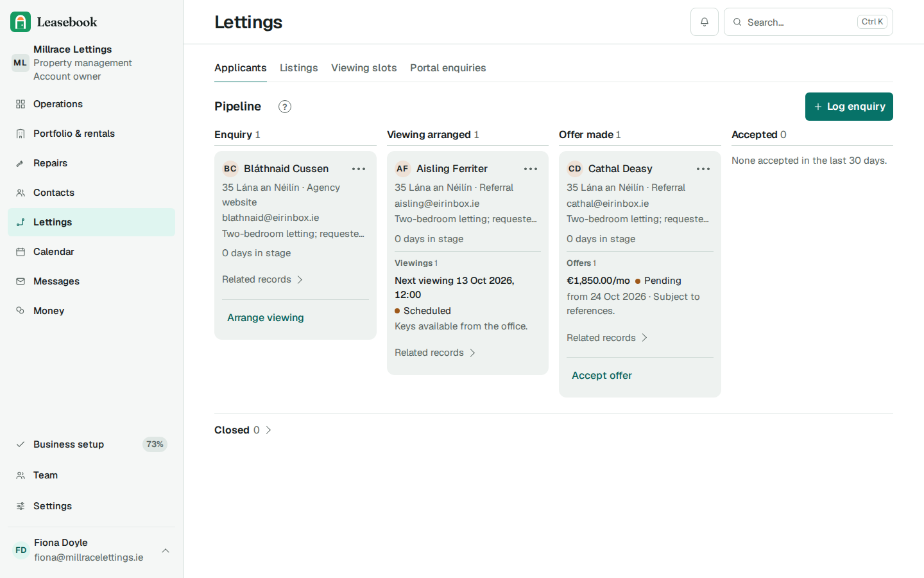
Task: Open Portfolio & rentals section
Action: 91,134
